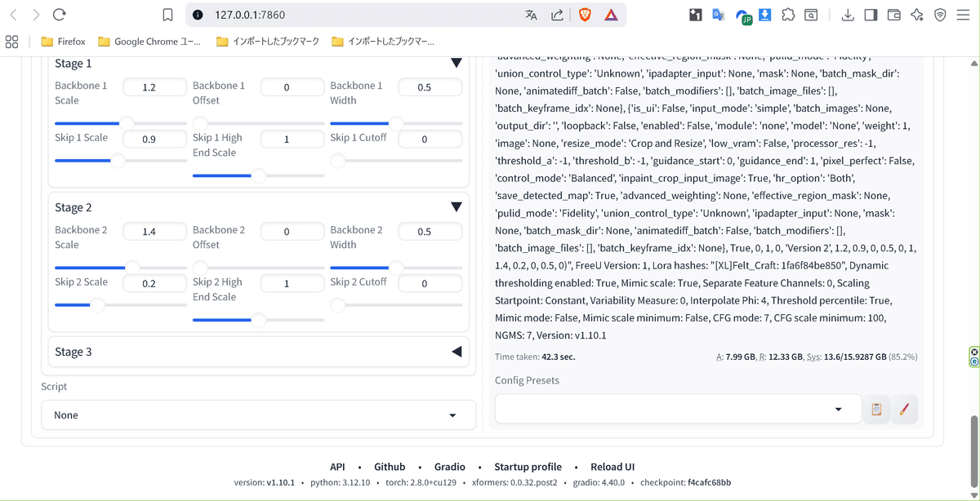Expand the Stage 3 section
Viewport: 980px width, 501px height.
[x=456, y=352]
